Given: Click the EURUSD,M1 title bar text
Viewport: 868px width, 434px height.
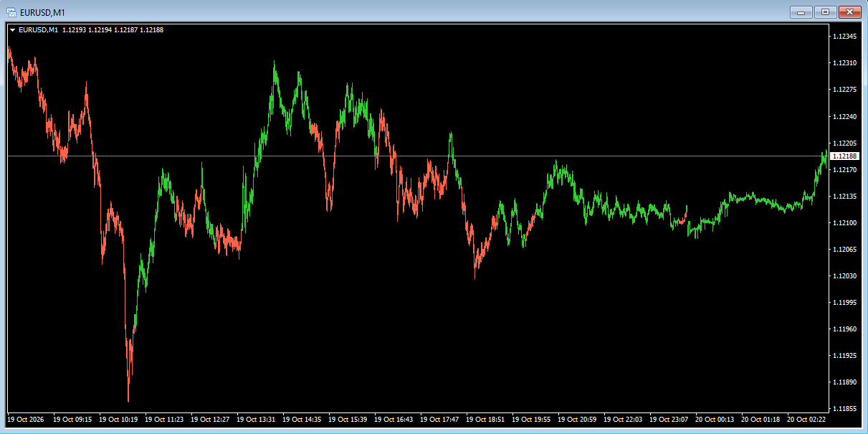Looking at the screenshot, I should 42,12.
